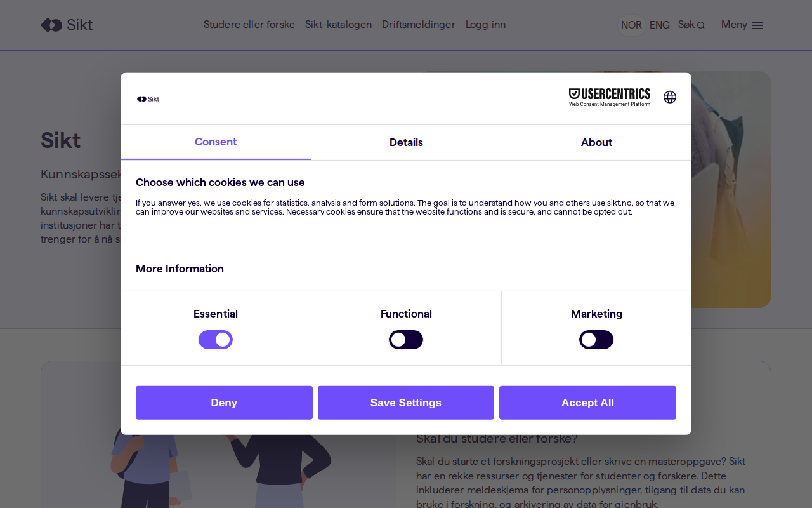Select the NOR language option
The width and height of the screenshot is (812, 508).
[x=631, y=25]
